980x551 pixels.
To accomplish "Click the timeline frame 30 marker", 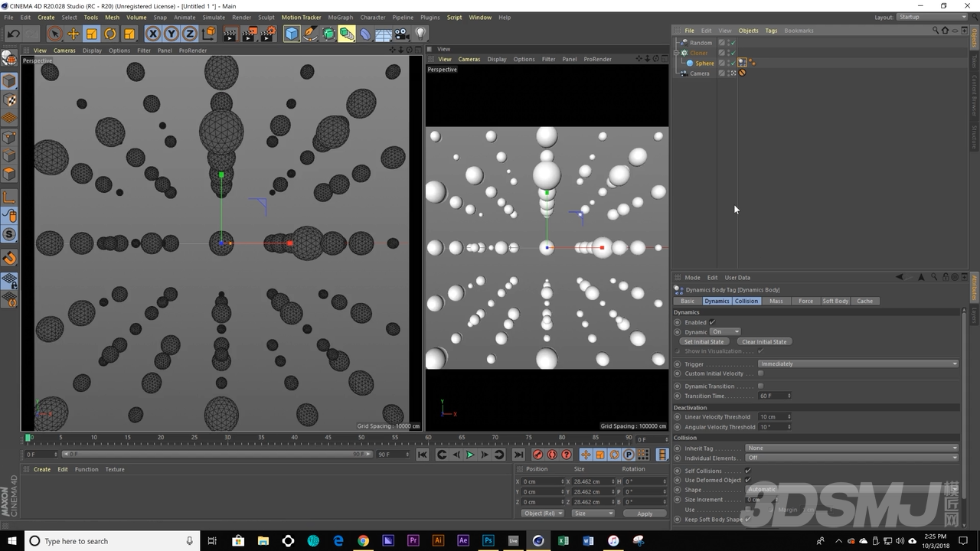I will pos(227,438).
